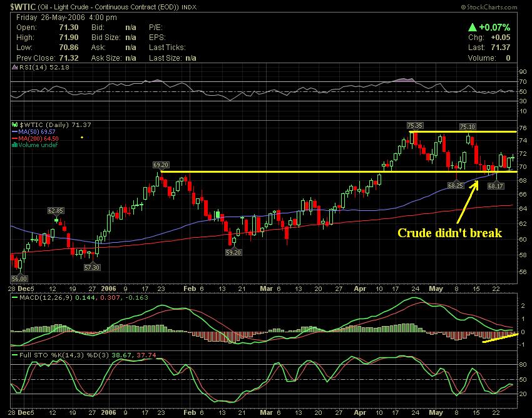Click the n/a value beside Bid:

click(x=131, y=28)
